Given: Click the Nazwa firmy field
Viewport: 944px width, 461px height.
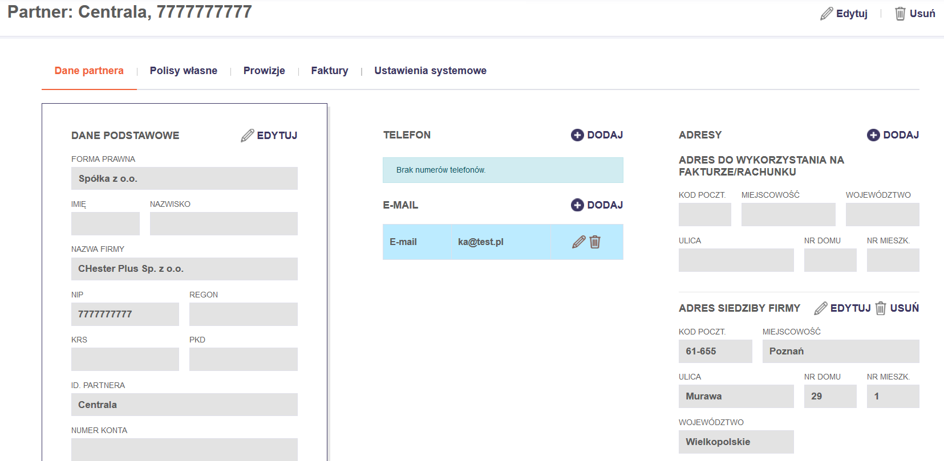Looking at the screenshot, I should pos(184,269).
